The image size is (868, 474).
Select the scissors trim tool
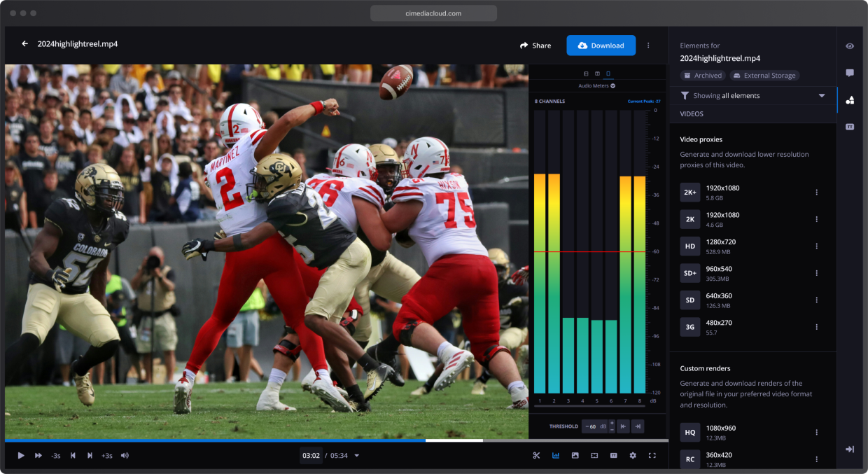coord(536,456)
